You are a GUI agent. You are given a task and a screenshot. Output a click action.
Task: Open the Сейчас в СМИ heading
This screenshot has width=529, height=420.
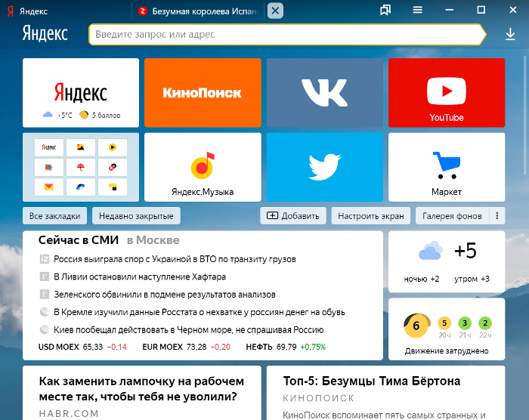click(79, 240)
